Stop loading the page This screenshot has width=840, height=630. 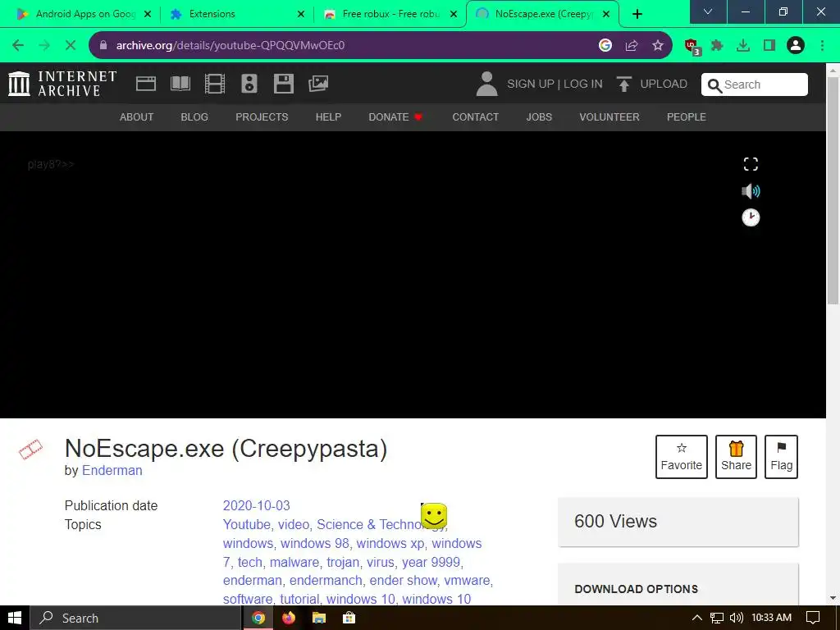pyautogui.click(x=71, y=46)
